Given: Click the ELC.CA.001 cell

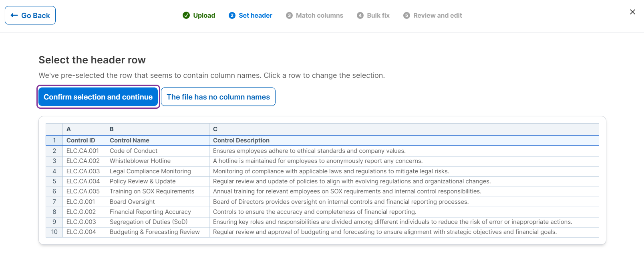Looking at the screenshot, I should (x=85, y=151).
